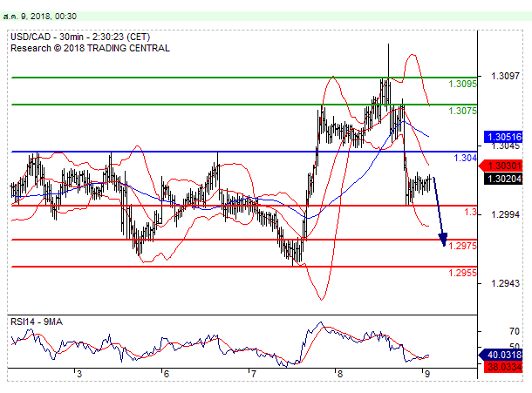Click the date header 'ส.ค. 9, 2018, 00:30'
Screen dimensions: 532x393
[40, 17]
